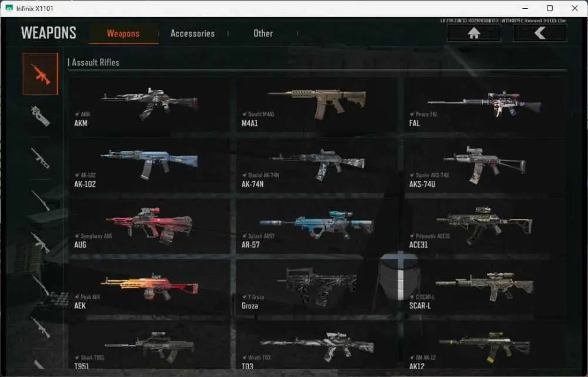This screenshot has height=377, width=588.
Task: Click the WEAPONS page title
Action: [48, 33]
